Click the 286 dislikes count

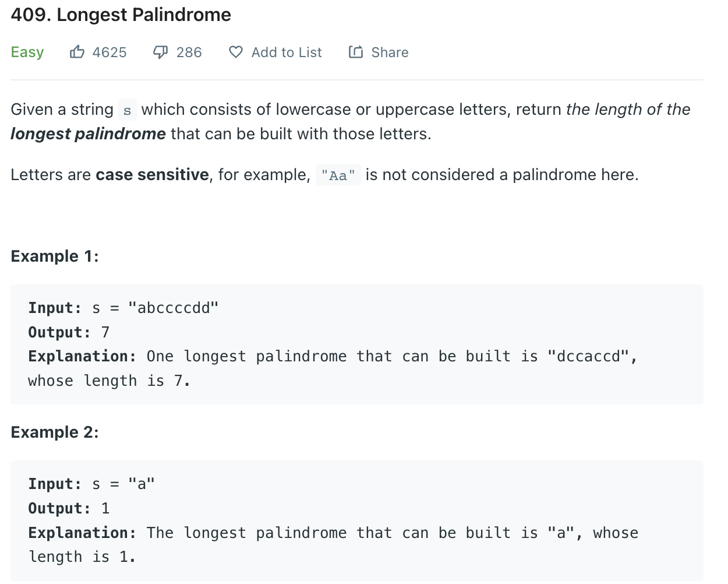(x=189, y=52)
